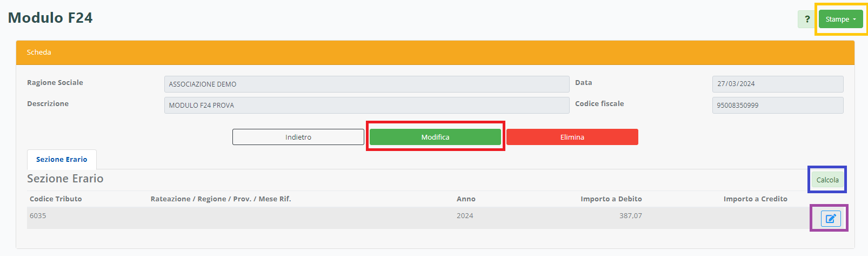Open the Stampe dropdown menu
This screenshot has width=868, height=256.
(840, 19)
